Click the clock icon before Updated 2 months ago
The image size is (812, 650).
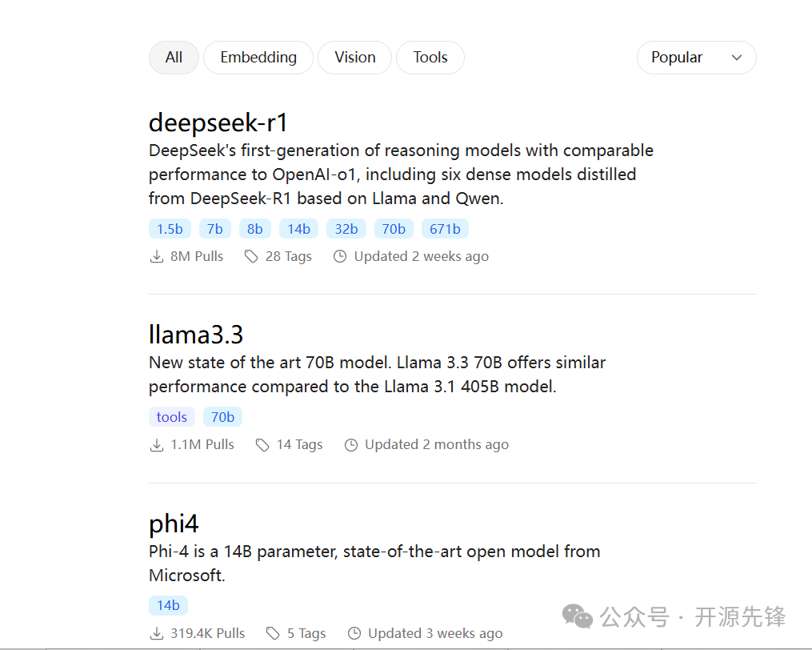(x=350, y=445)
